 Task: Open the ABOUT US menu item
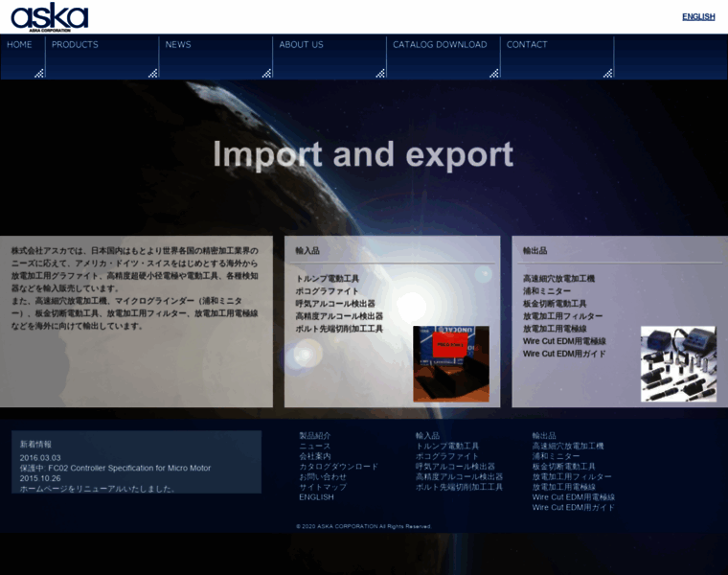point(330,57)
